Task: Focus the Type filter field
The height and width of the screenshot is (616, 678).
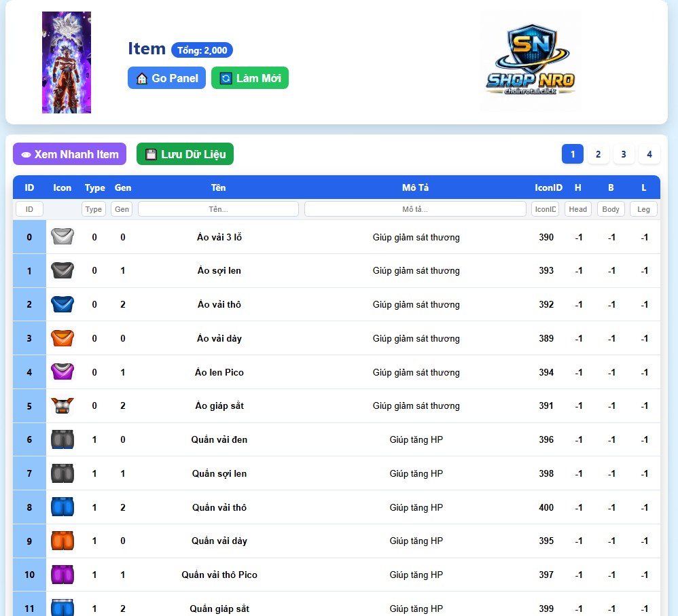Action: (93, 209)
